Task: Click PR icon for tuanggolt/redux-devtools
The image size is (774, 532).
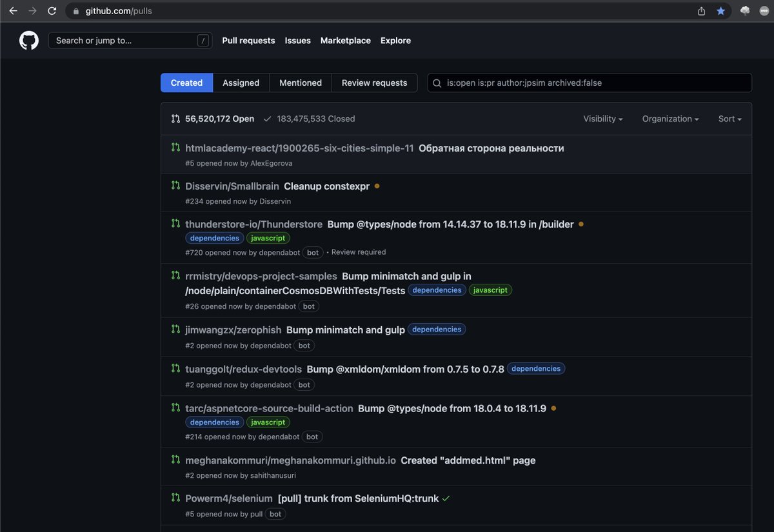Action: click(x=175, y=369)
